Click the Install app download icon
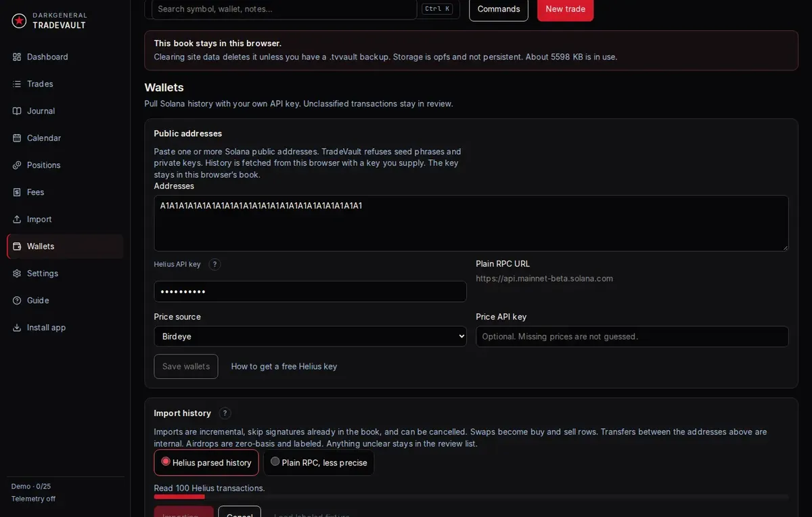812x517 pixels. (17, 328)
